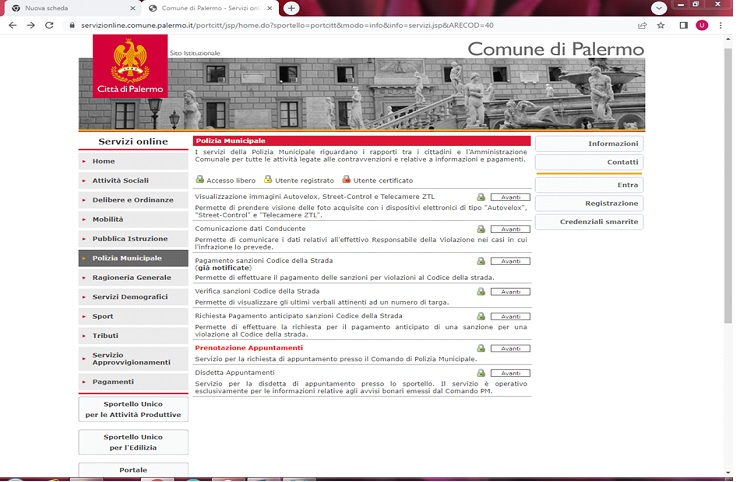Click Avanti for Verifica sanzioni Codice della Strada
This screenshot has width=745, height=482.
click(x=510, y=292)
